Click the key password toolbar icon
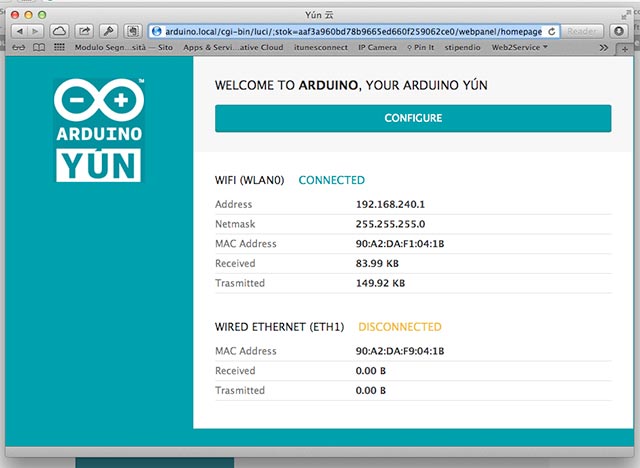The image size is (640, 468). click(108, 31)
